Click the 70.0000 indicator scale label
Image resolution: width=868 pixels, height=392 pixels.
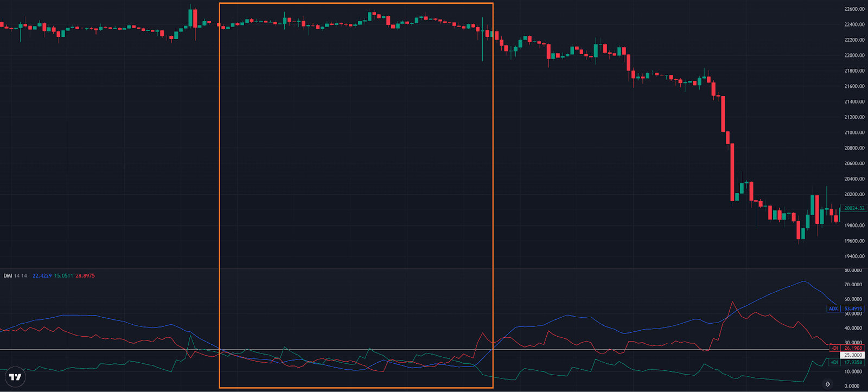click(x=853, y=285)
